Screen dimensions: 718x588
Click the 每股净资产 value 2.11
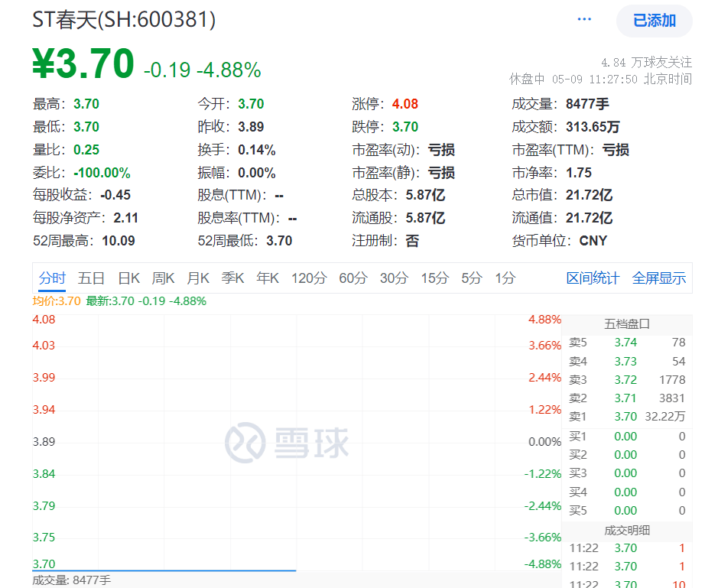(126, 218)
